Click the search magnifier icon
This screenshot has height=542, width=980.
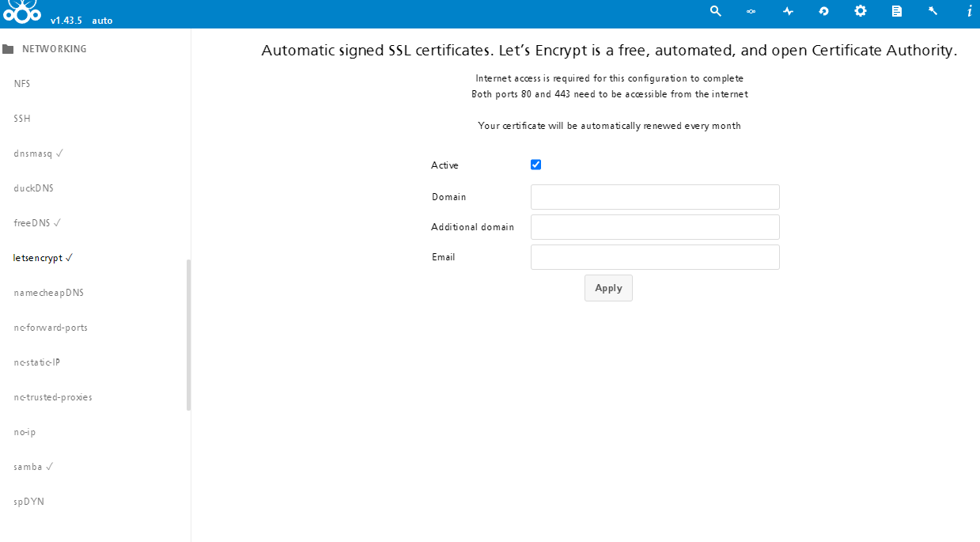(x=716, y=11)
